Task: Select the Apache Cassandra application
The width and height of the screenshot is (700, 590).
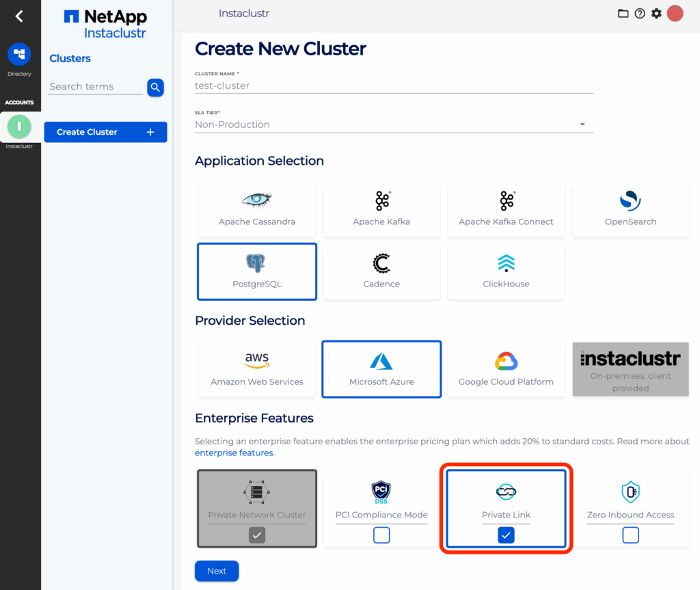Action: click(256, 209)
